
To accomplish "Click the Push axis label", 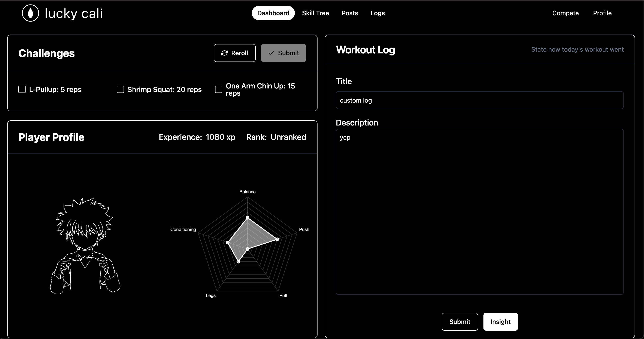I will click(304, 229).
